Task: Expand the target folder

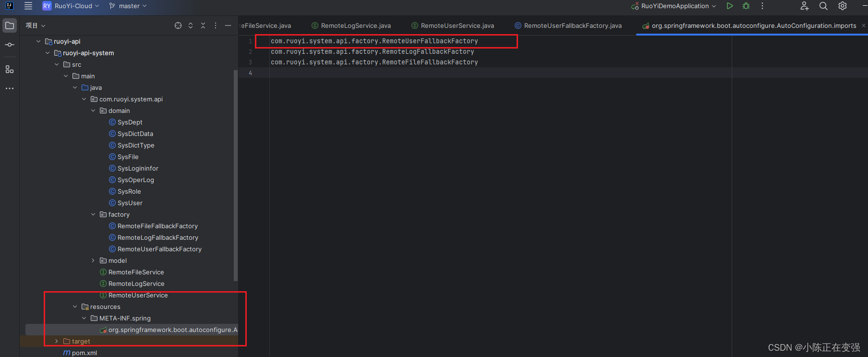Action: [57, 341]
